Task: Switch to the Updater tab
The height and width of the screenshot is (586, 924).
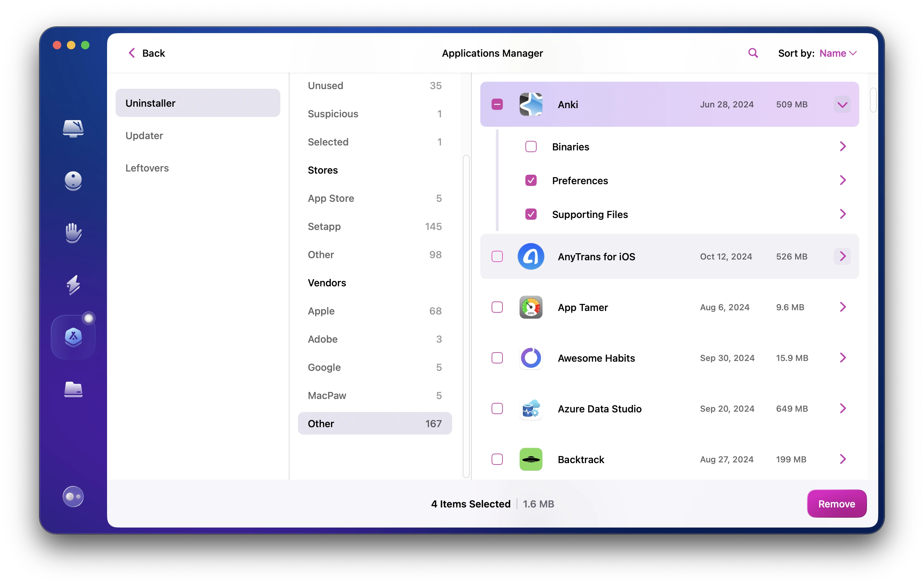Action: pos(144,136)
